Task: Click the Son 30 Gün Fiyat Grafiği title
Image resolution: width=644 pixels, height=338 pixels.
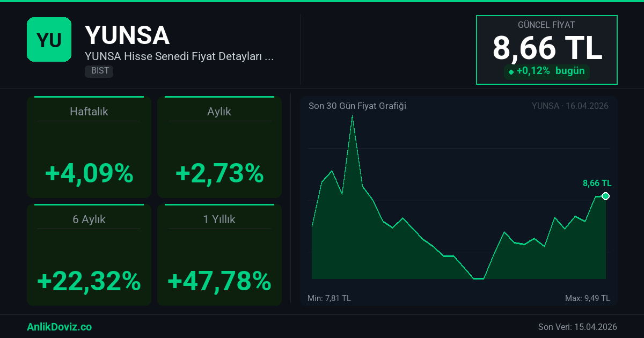Action: click(357, 106)
